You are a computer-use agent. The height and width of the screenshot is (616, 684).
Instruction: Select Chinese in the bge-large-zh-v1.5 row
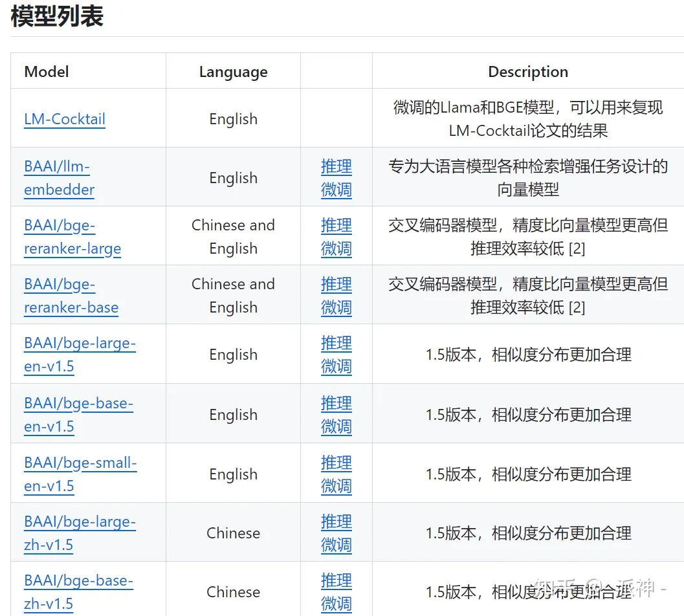pos(234,533)
